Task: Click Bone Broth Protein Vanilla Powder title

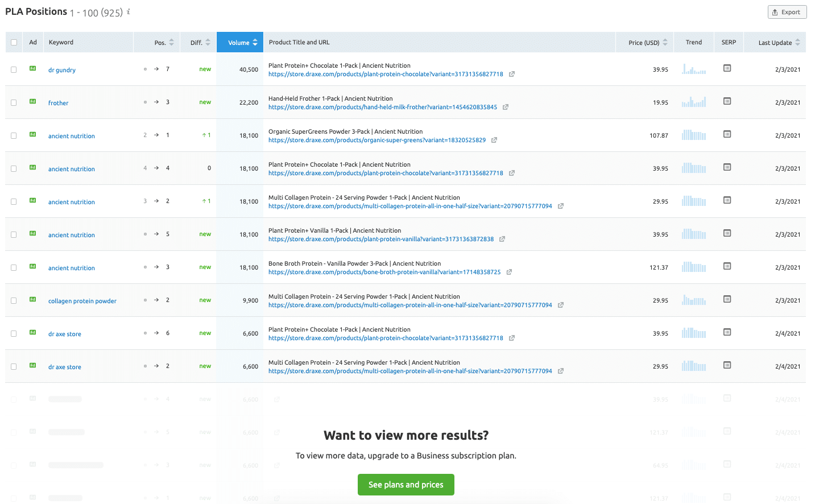Action: (355, 263)
